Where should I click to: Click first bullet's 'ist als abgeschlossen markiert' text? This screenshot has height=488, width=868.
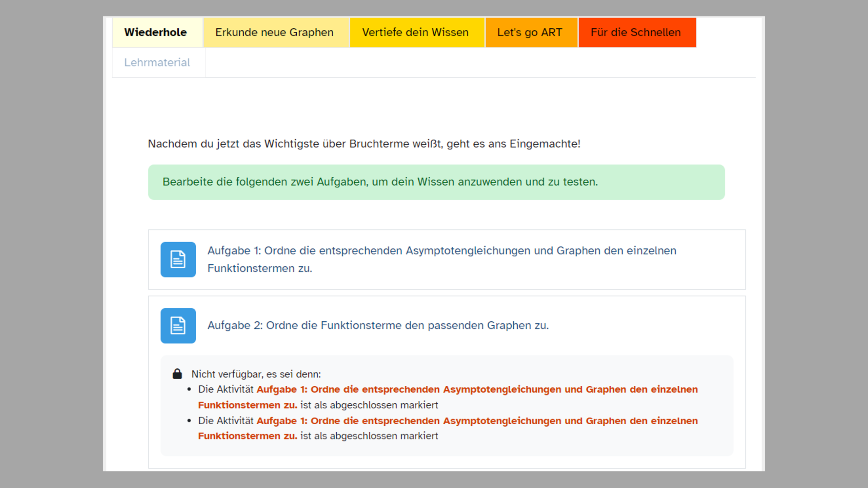tap(369, 405)
